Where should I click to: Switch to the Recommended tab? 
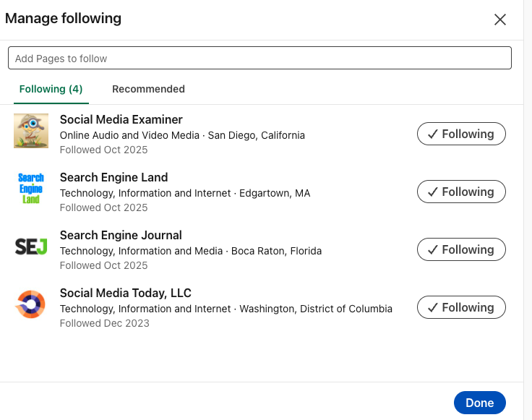pos(148,89)
